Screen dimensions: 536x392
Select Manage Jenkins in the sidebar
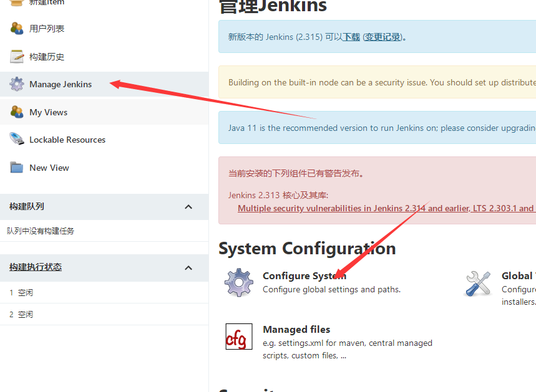pos(61,84)
